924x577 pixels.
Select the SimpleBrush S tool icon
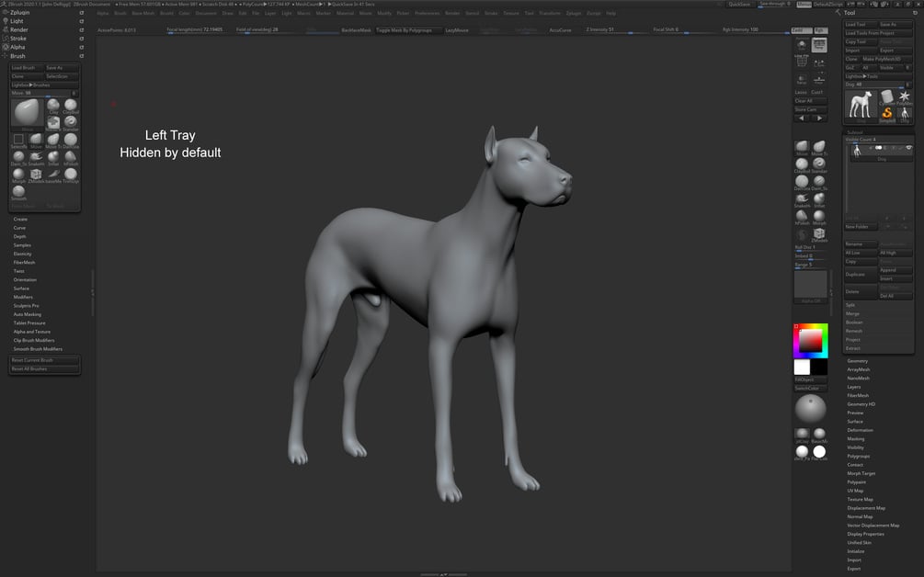pyautogui.click(x=887, y=115)
